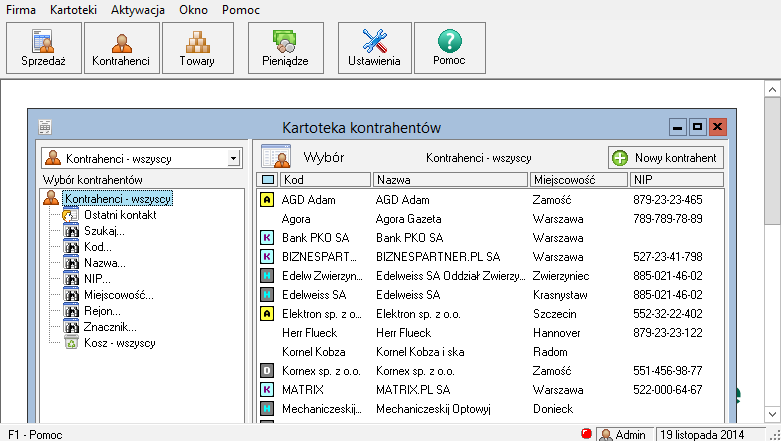Open the Pieniądze toolbar module
The height and width of the screenshot is (441, 781).
tap(285, 48)
